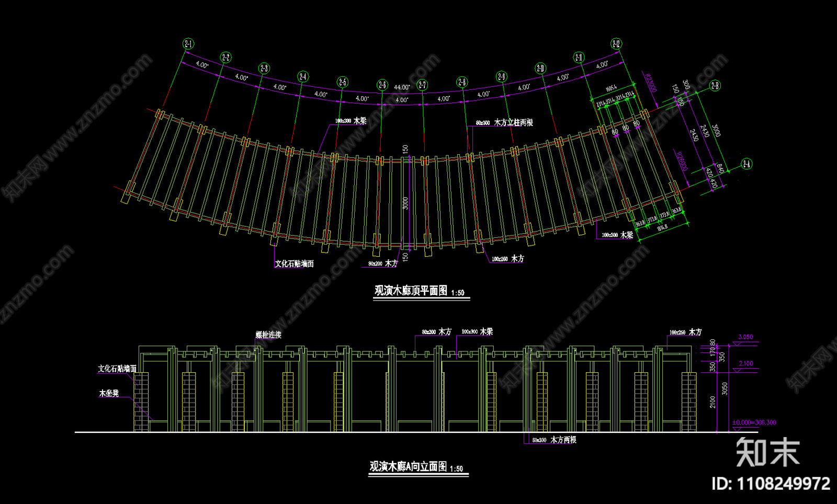The height and width of the screenshot is (504, 837).
Task: Click the 3.050 elevation level marker
Action: [x=745, y=337]
